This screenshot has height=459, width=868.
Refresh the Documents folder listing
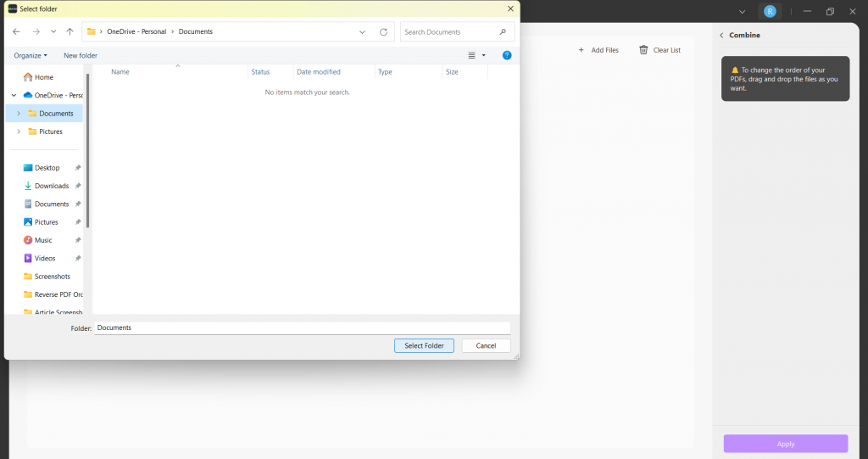383,31
